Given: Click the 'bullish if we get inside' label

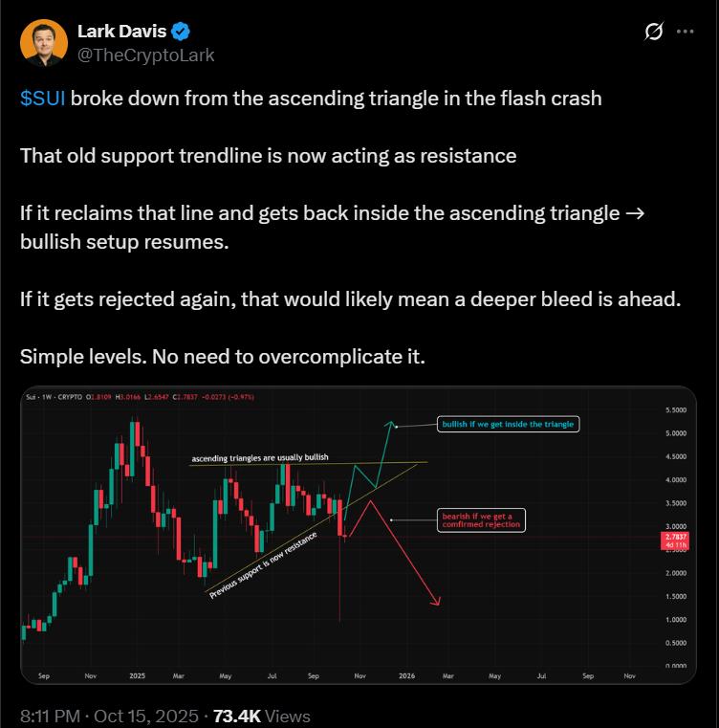Looking at the screenshot, I should click(509, 424).
